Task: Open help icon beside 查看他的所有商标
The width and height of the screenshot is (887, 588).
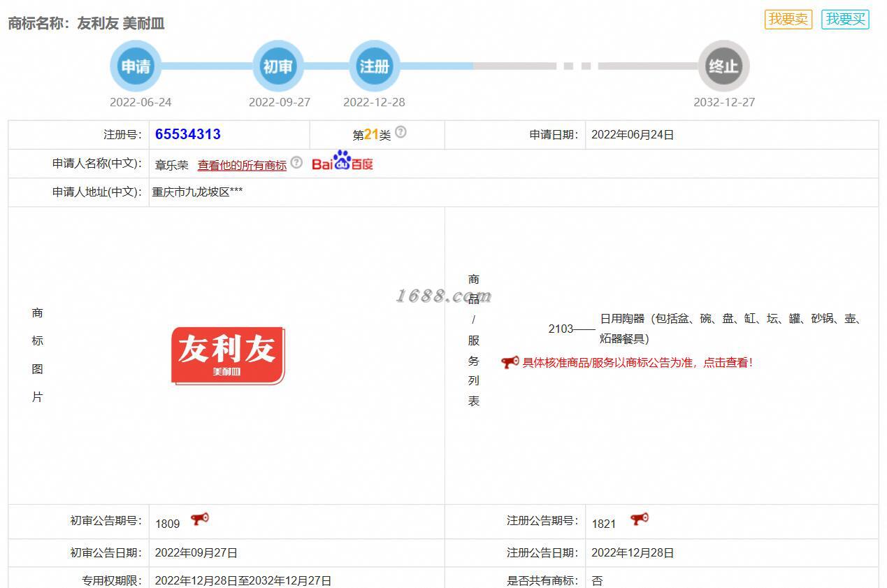Action: pos(296,162)
